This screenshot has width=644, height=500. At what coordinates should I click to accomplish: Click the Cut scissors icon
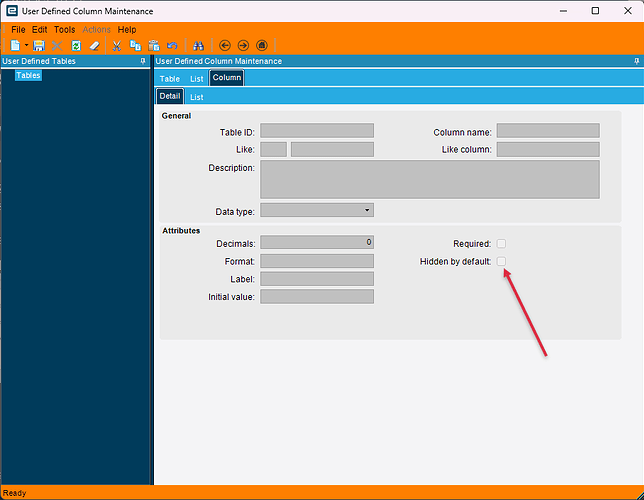click(117, 45)
